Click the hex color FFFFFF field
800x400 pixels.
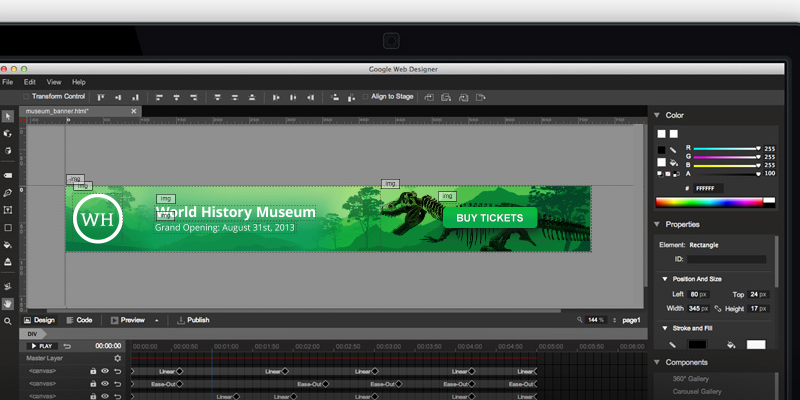[x=708, y=188]
